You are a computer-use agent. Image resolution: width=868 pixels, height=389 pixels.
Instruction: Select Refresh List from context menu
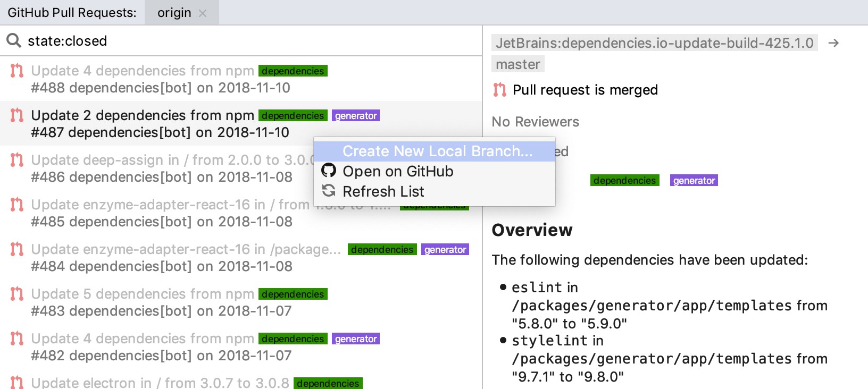click(383, 191)
